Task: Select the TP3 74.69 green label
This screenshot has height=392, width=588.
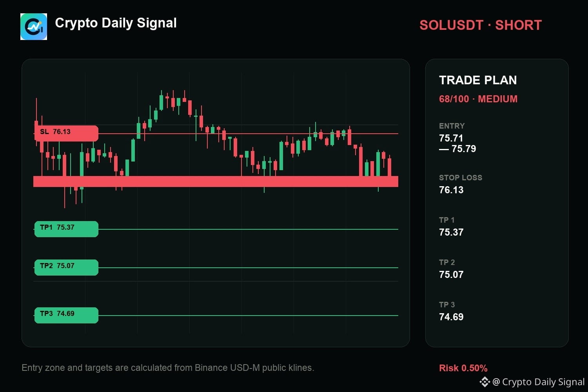Action: 66,315
